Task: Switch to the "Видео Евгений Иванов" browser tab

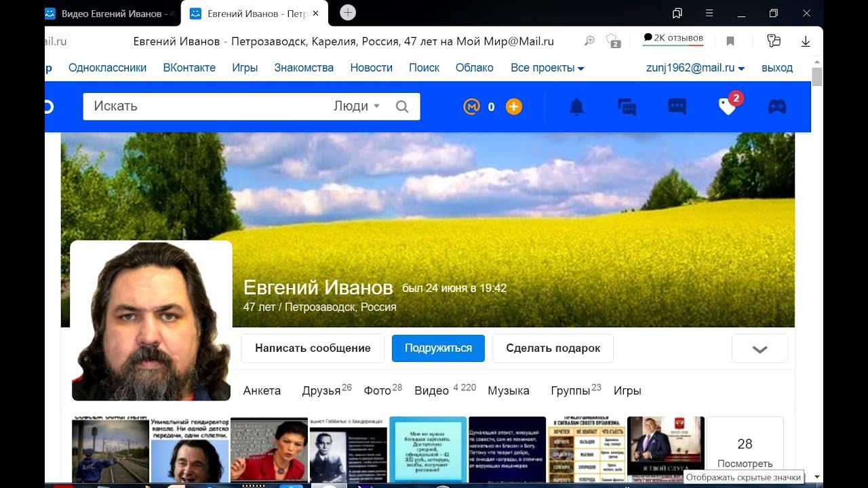Action: pyautogui.click(x=111, y=14)
